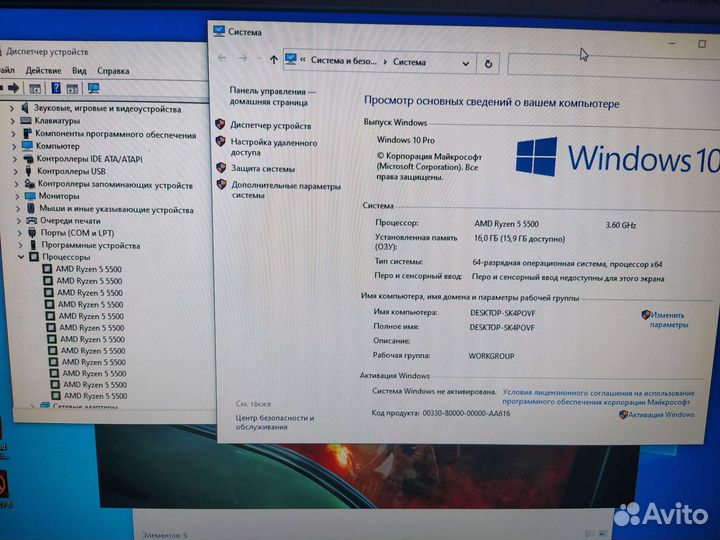The image size is (720, 540).
Task: Expand Мониторы node
Action: click(17, 196)
